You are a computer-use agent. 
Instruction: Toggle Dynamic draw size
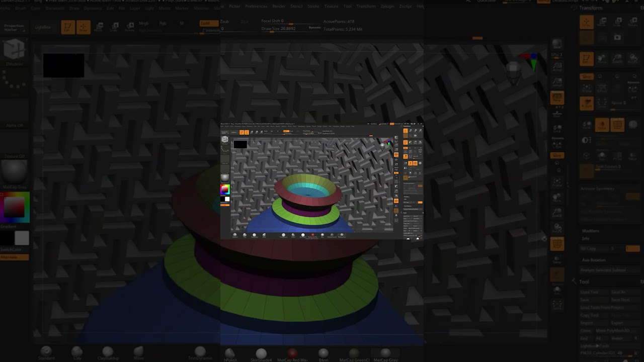[x=314, y=28]
